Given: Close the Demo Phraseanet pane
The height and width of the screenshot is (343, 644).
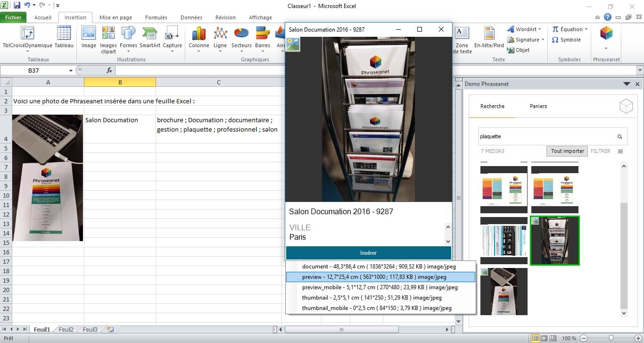Looking at the screenshot, I should click(637, 84).
